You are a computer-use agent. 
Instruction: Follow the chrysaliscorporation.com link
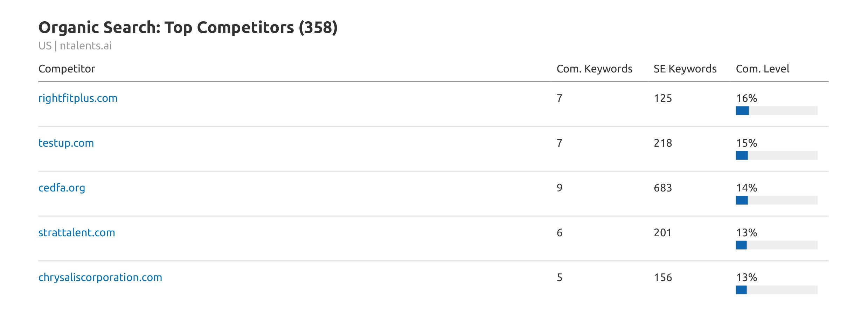[100, 278]
